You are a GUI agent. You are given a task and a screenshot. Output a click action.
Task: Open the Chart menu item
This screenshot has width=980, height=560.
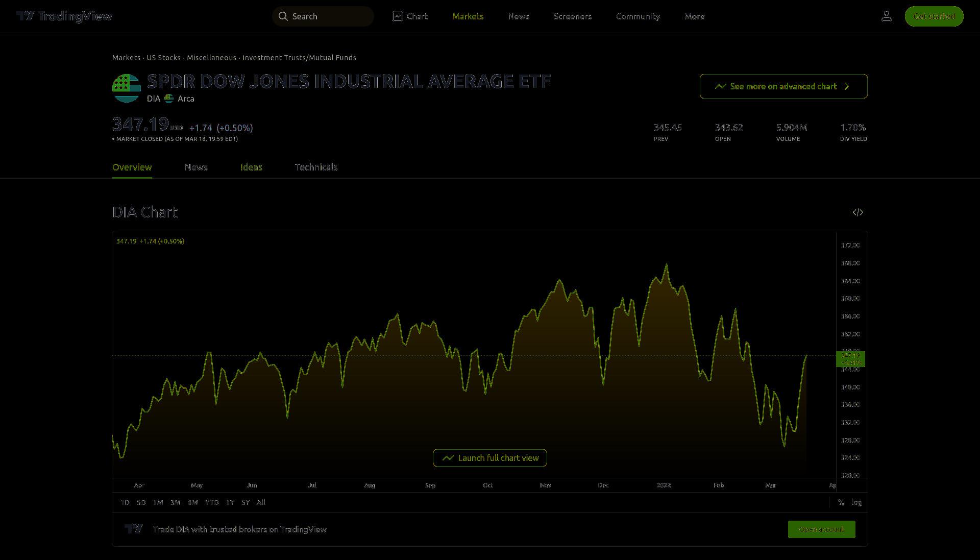click(x=410, y=16)
